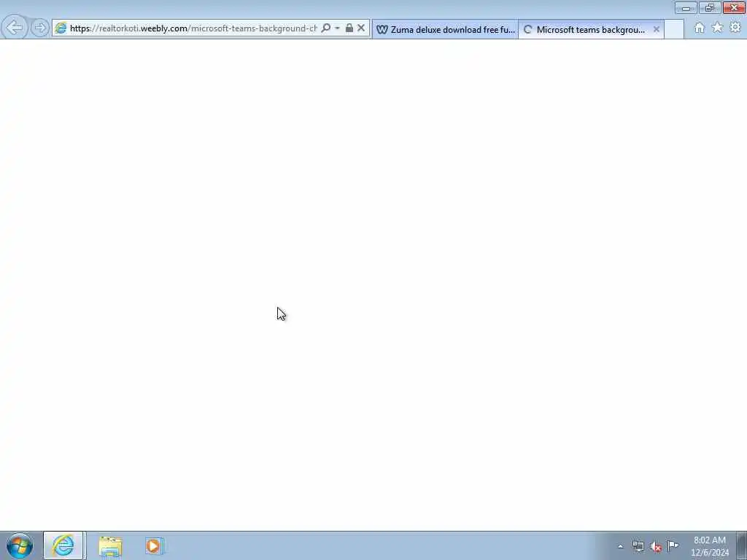Restore down the Internet Explorer window

tap(709, 7)
